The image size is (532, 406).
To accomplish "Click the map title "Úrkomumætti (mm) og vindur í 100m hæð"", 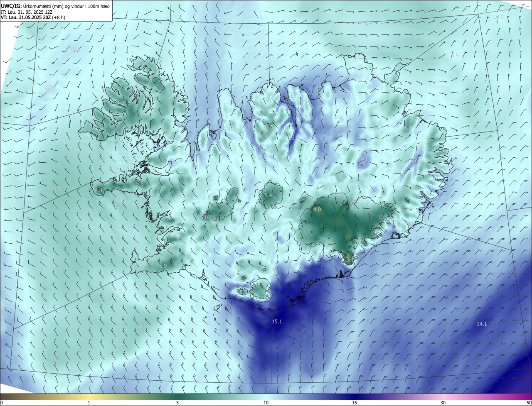I will click(66, 6).
